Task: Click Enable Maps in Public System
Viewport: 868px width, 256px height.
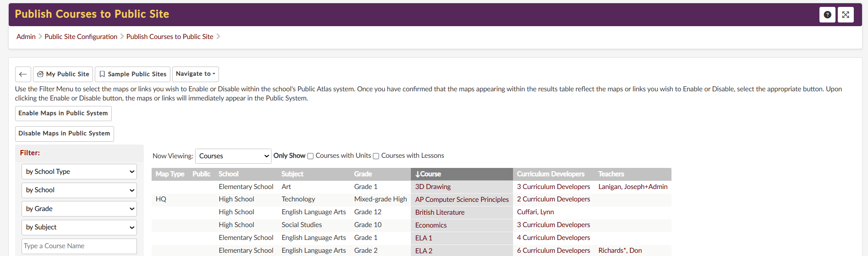Action: pos(63,113)
